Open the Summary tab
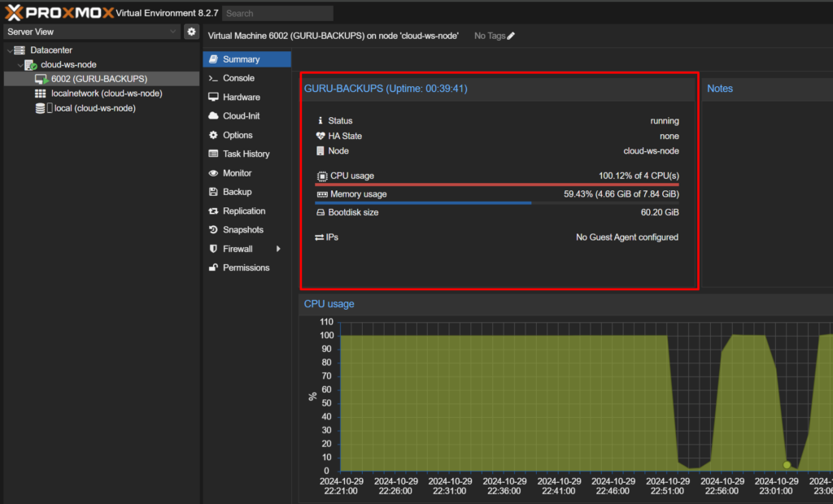Viewport: 833px width, 504px height. [247, 59]
